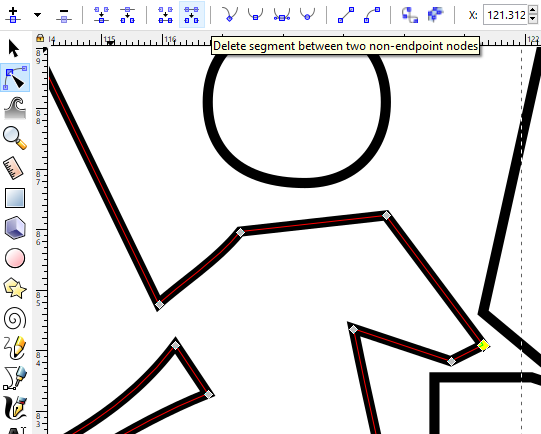Break path at selected nodes
541x434 pixels.
[127, 15]
